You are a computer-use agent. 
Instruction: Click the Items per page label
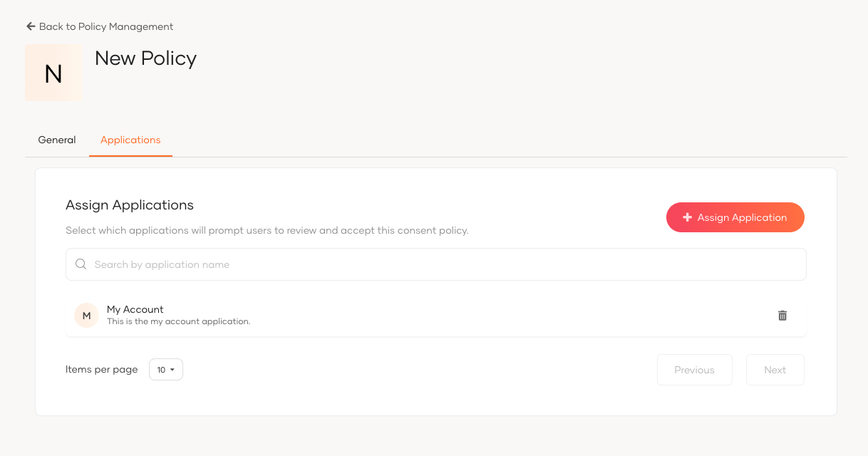coord(102,369)
